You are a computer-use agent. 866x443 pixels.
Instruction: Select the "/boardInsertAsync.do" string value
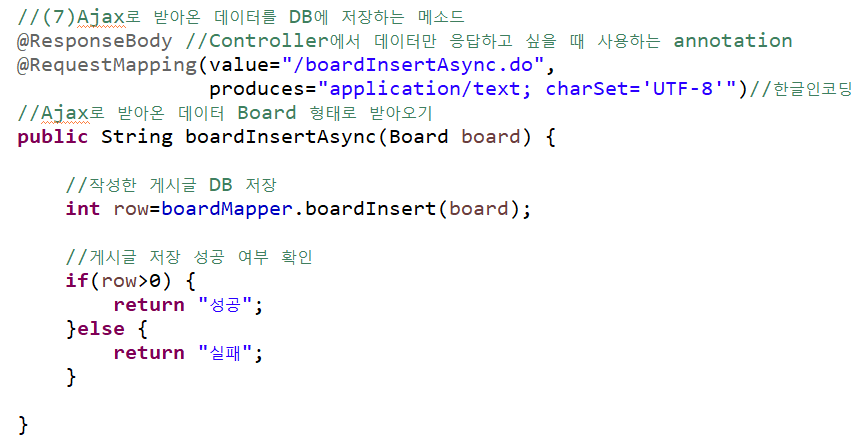click(x=414, y=65)
